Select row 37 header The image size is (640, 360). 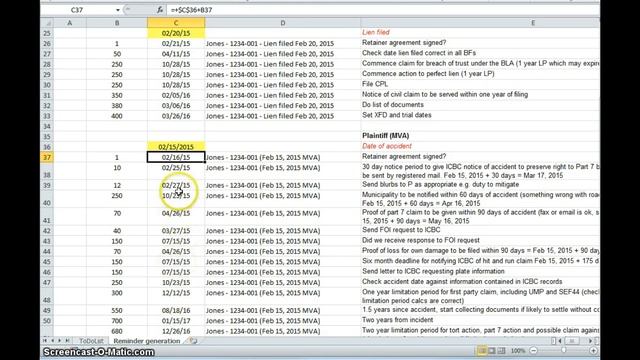(47, 158)
